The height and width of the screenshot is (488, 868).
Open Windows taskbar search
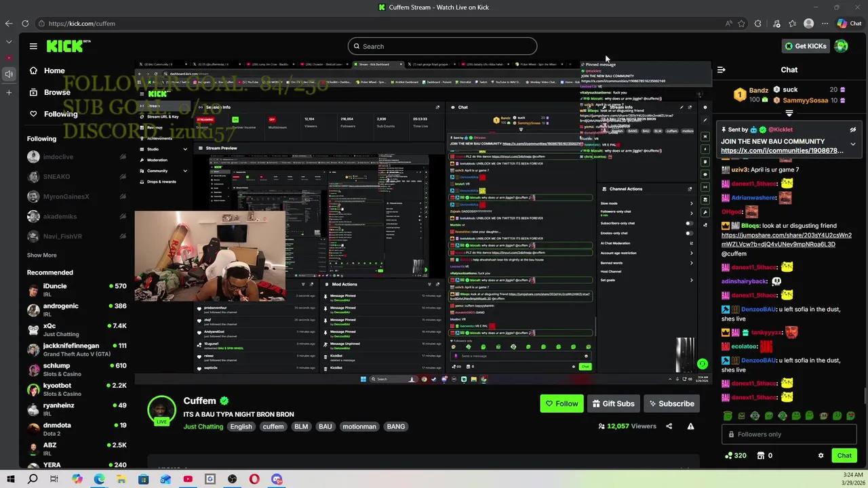[33, 479]
